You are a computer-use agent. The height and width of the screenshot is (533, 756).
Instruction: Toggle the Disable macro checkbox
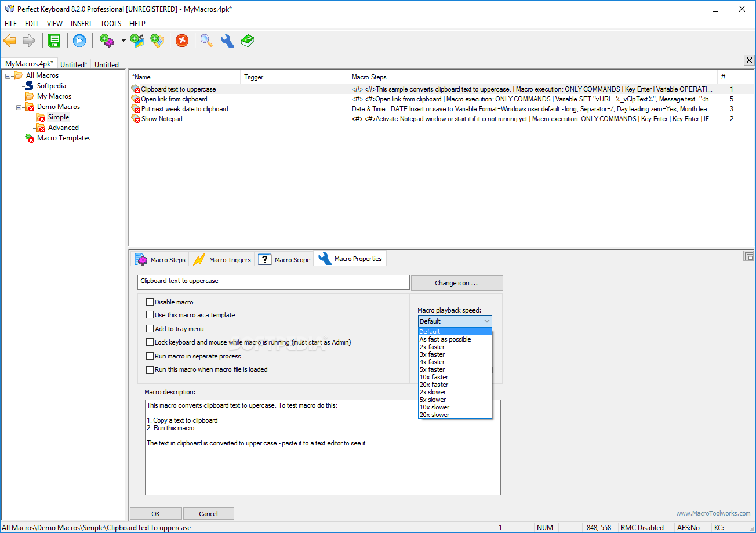click(x=150, y=302)
